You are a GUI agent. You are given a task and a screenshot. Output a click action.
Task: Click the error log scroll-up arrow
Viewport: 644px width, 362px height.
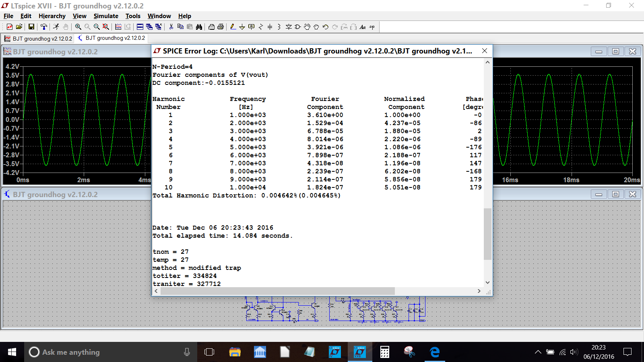(487, 62)
